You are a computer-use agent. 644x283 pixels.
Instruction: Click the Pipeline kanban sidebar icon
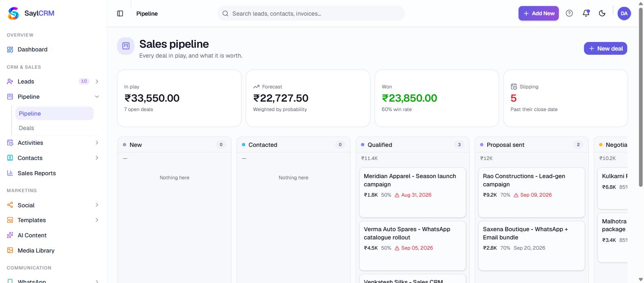(x=10, y=97)
